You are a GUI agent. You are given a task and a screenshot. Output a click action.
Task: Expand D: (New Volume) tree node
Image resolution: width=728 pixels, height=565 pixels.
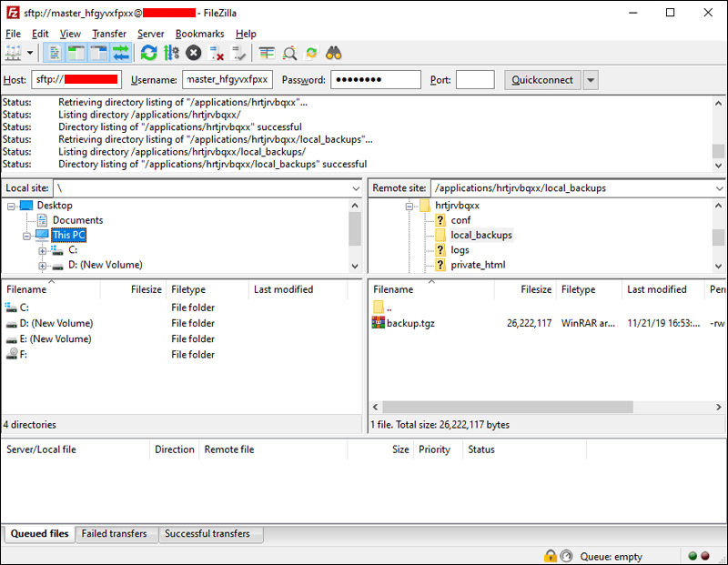[42, 266]
